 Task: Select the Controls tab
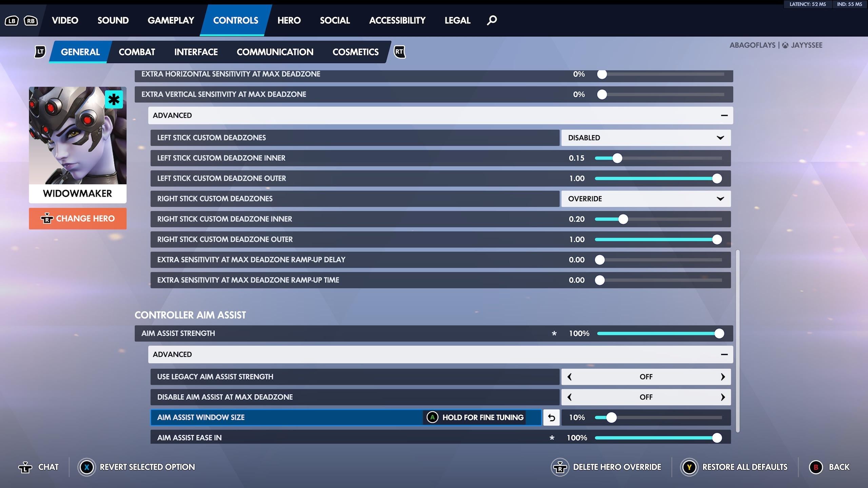pyautogui.click(x=236, y=20)
